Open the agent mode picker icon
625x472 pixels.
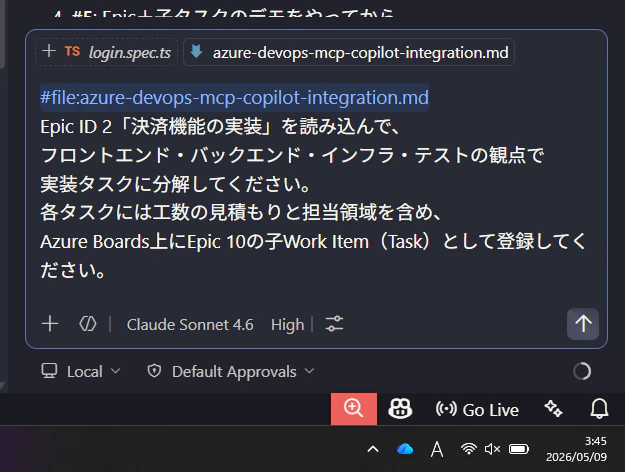[x=88, y=324]
